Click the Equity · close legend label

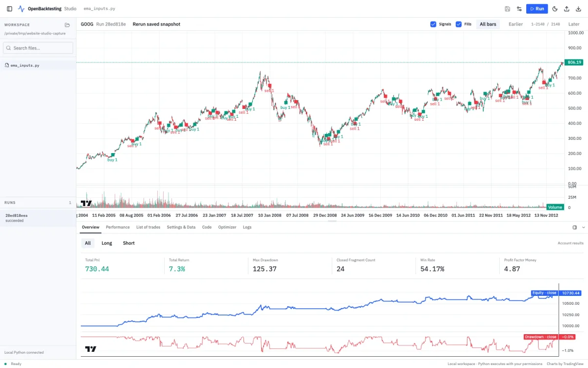pos(544,293)
